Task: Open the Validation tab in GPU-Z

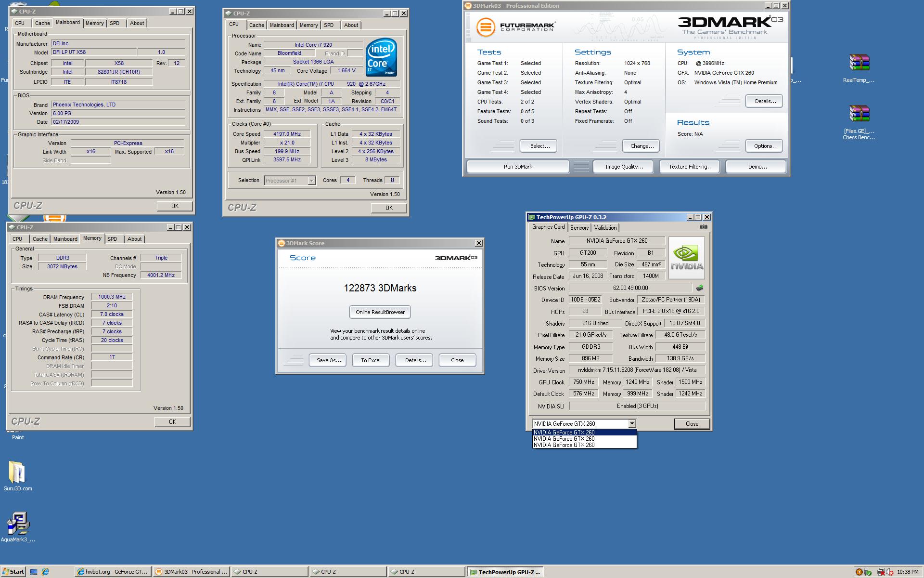Action: [x=605, y=228]
